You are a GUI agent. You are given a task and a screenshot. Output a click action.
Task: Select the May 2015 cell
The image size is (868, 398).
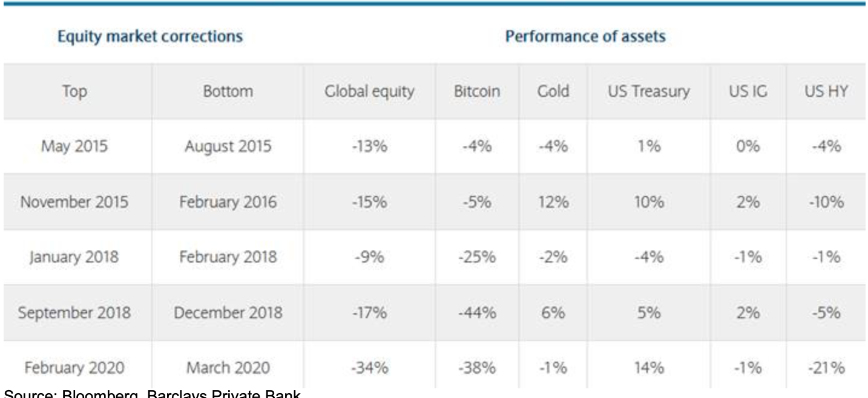point(74,146)
